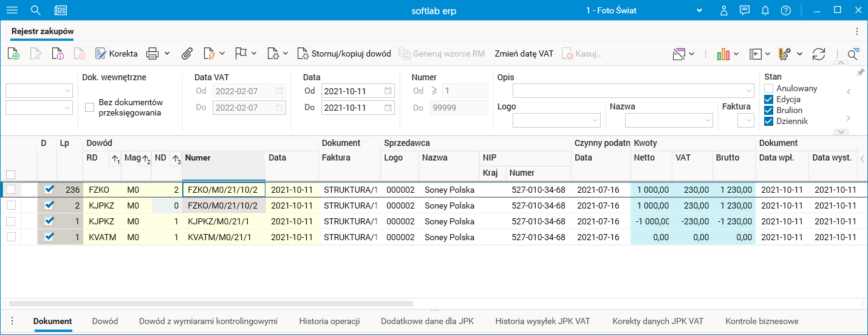Viewport: 868px width, 335px height.
Task: Click the paperclip attachment icon
Action: click(187, 54)
